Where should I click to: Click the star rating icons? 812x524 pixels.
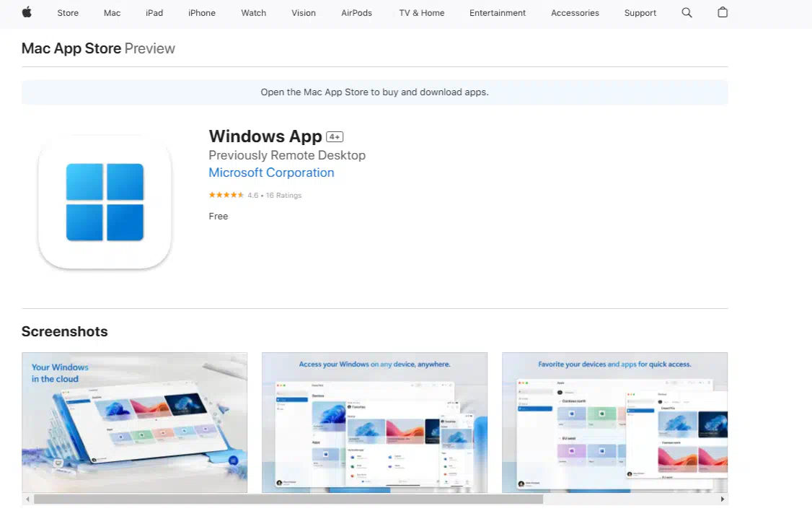click(x=226, y=195)
